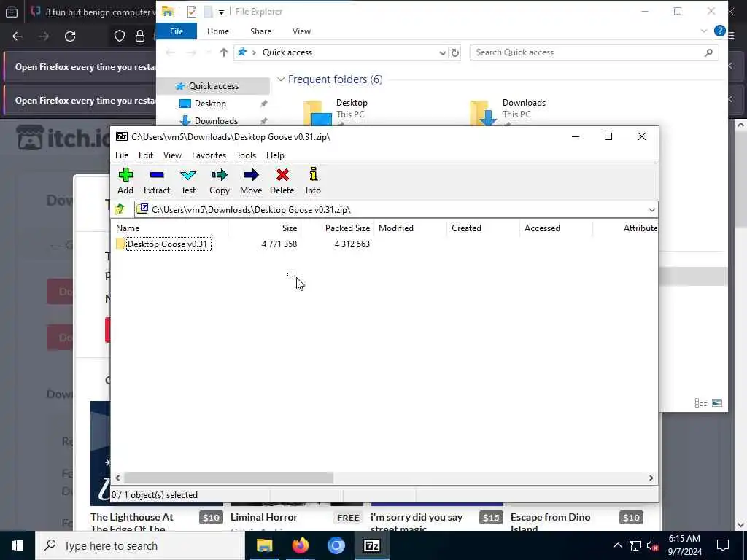Open Tools menu in 7-Zip

tap(246, 155)
